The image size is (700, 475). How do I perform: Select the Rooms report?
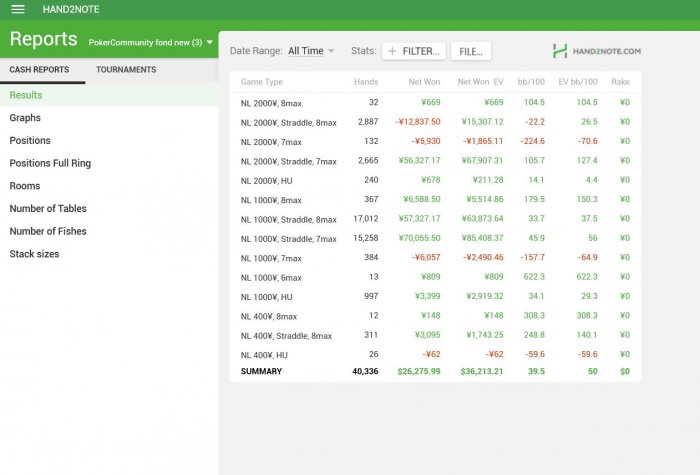[25, 186]
